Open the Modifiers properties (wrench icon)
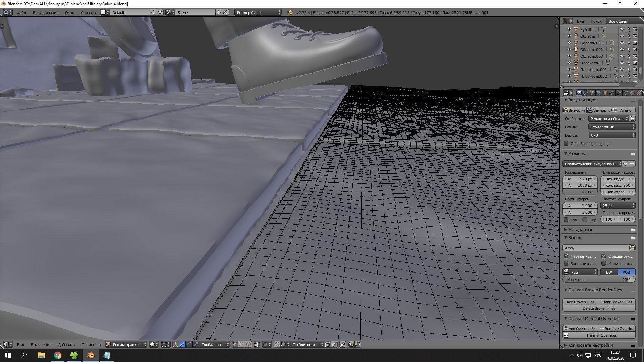This screenshot has height=362, width=644. click(619, 93)
